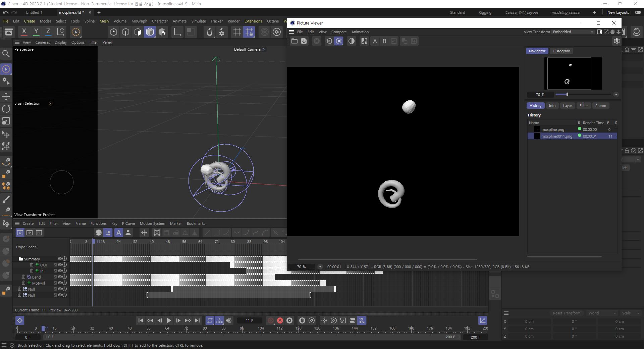The height and width of the screenshot is (349, 644).
Task: Click the play forward button
Action: coord(169,320)
